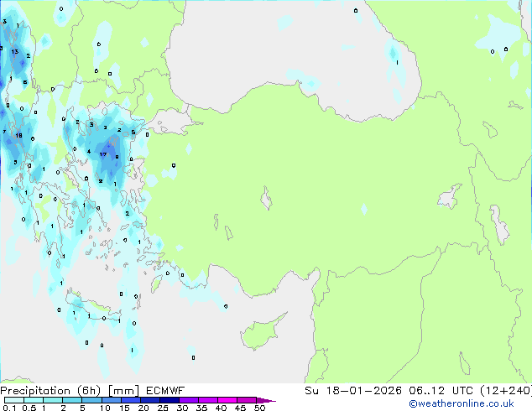Image resolution: width=532 pixels, height=411 pixels.
Task: Click the legend label '10'
Action: point(105,408)
